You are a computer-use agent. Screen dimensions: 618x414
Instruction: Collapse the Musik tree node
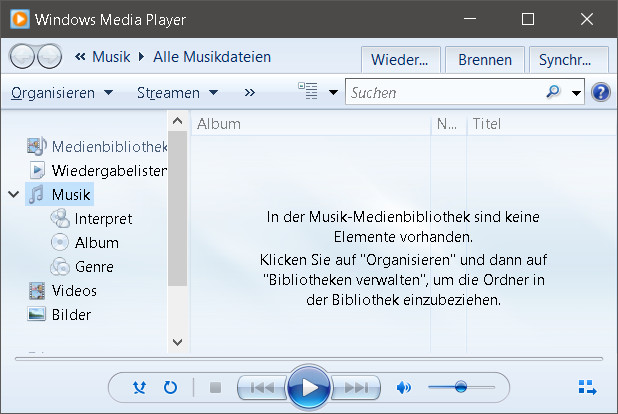[x=14, y=194]
